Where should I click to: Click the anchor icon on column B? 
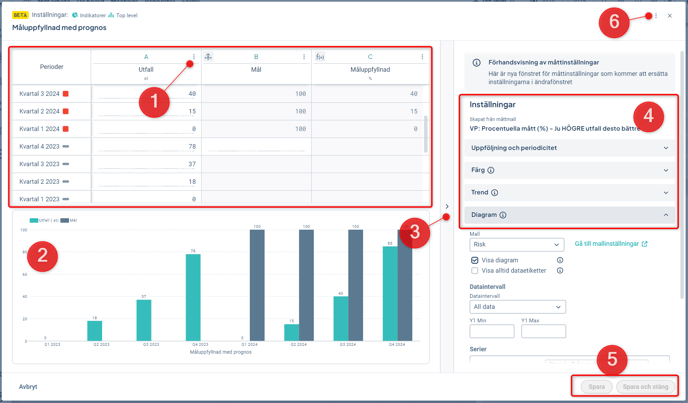coord(208,57)
